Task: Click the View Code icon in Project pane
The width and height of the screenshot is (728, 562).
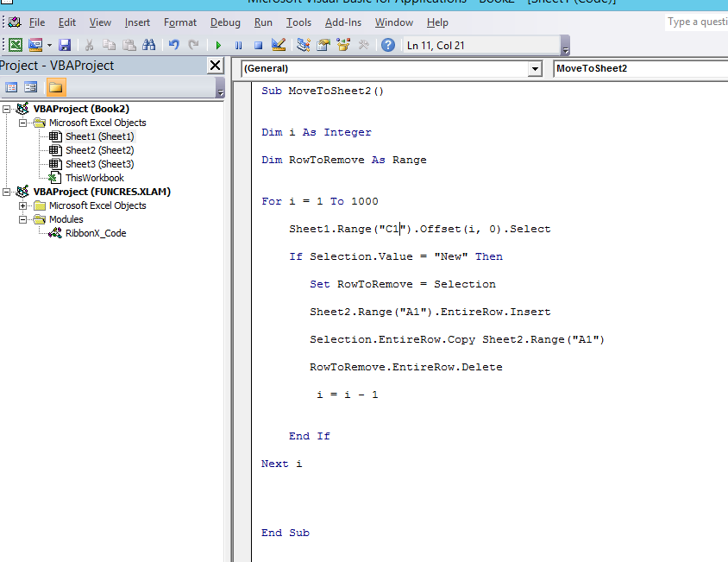Action: point(11,87)
